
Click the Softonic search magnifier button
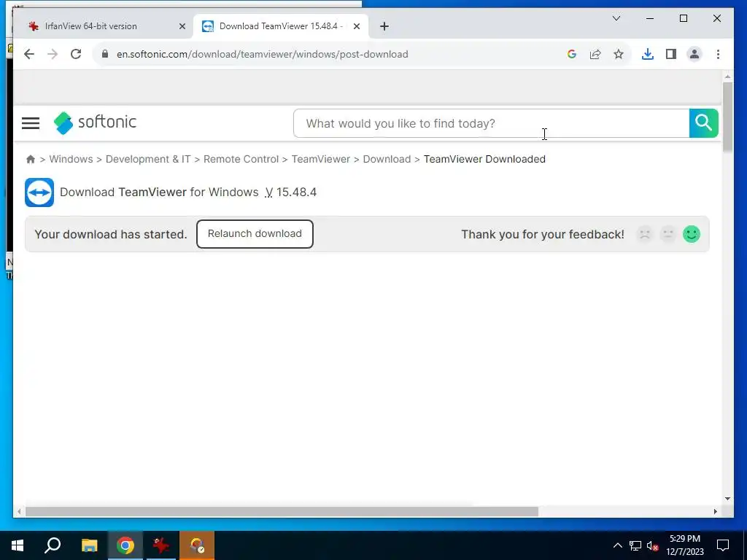(x=704, y=123)
